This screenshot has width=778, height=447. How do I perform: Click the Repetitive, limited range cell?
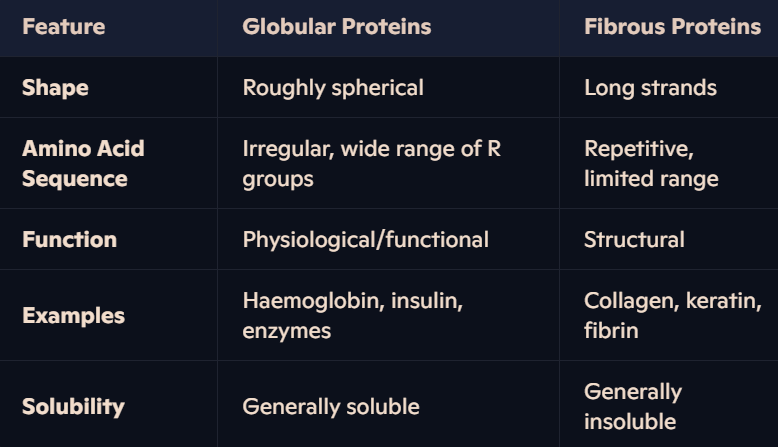[651, 164]
